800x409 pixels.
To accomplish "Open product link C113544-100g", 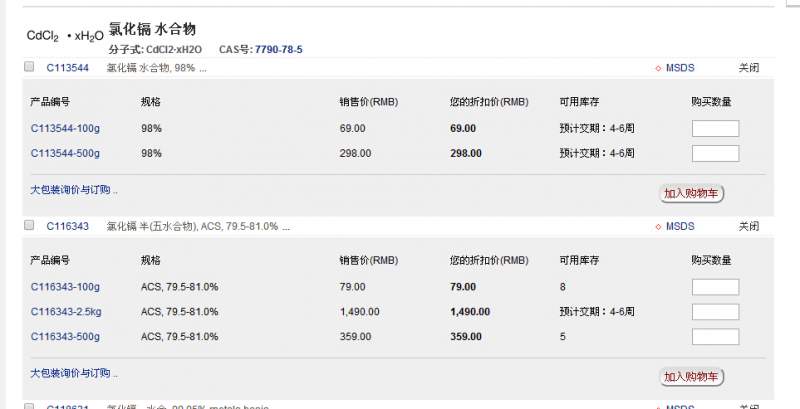I will click(65, 128).
